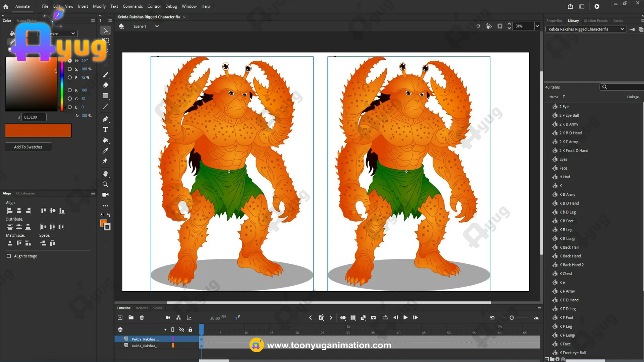644x362 pixels.
Task: Open the library document dropdown
Action: pyautogui.click(x=622, y=29)
